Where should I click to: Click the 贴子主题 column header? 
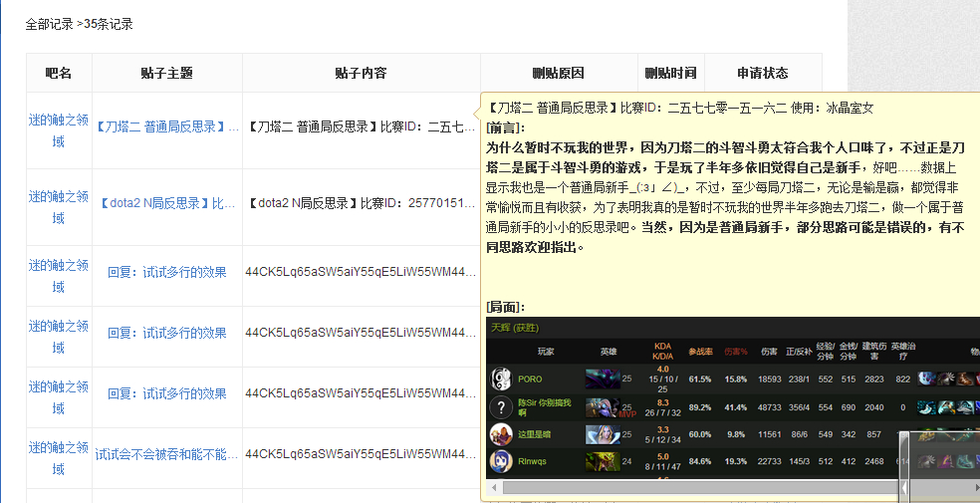tap(167, 73)
